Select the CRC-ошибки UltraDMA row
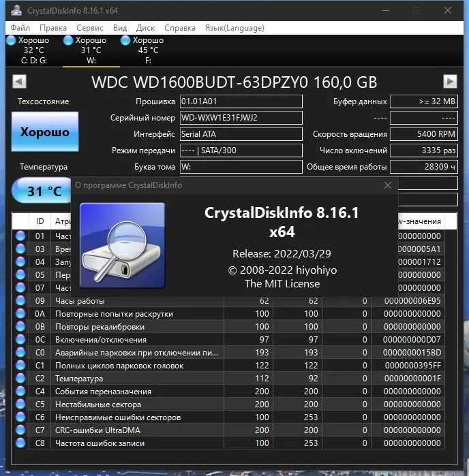Image resolution: width=469 pixels, height=476 pixels. 228,430
